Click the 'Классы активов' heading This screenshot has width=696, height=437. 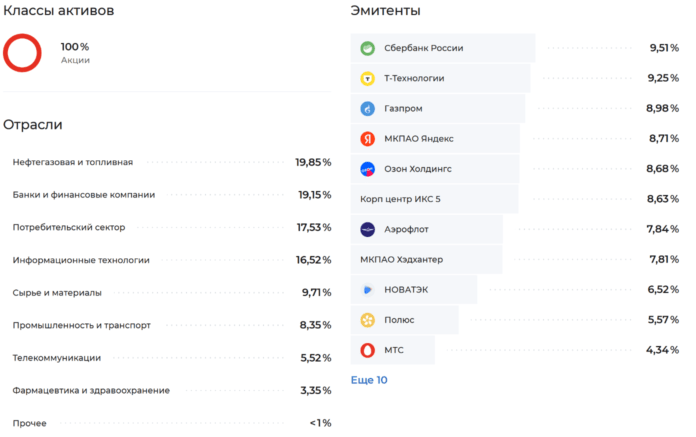click(x=59, y=10)
